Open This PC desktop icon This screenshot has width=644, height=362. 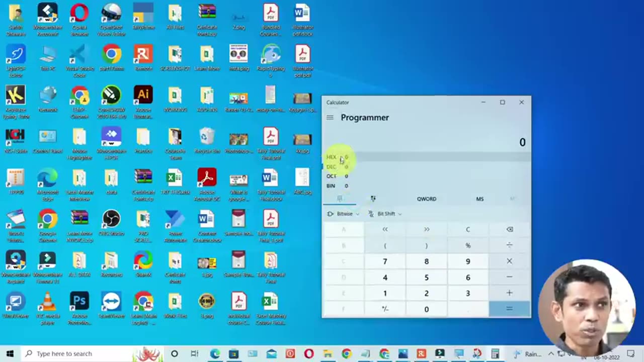48,58
